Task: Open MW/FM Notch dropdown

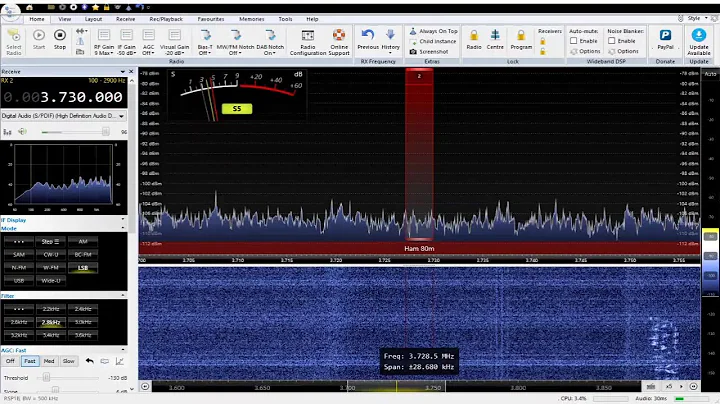Action: coord(235,43)
